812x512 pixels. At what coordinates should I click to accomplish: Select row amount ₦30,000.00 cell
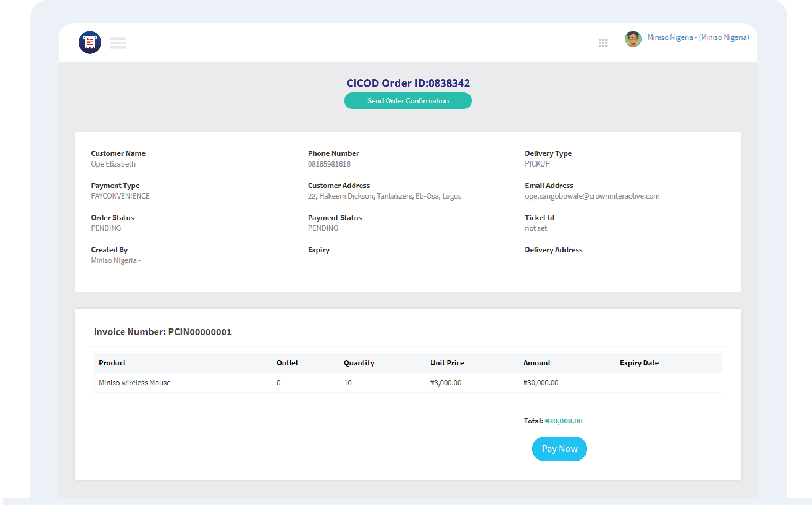(x=540, y=382)
